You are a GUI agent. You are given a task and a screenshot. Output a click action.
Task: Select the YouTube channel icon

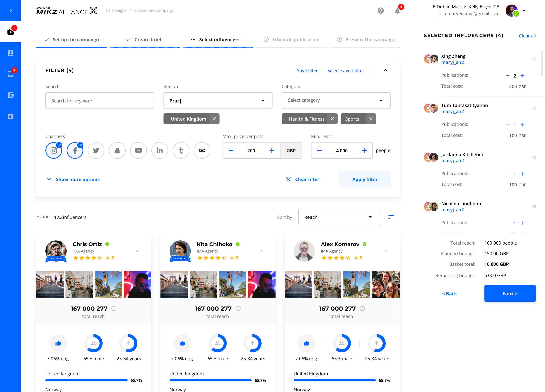click(x=138, y=150)
